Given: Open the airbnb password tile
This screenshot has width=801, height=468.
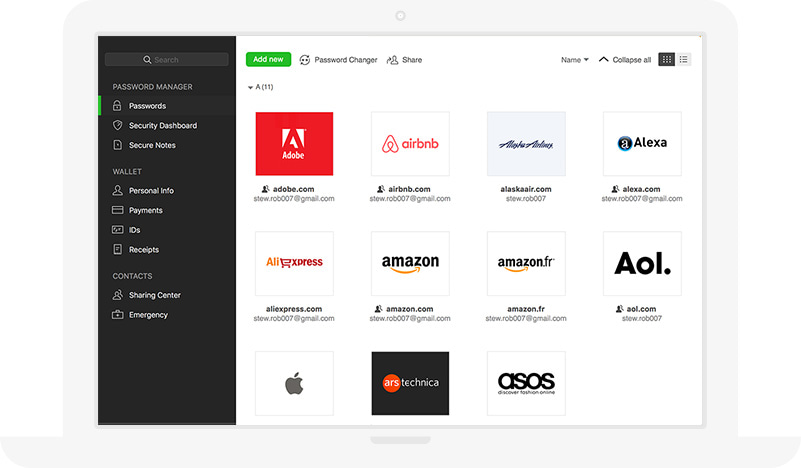Looking at the screenshot, I should point(410,144).
